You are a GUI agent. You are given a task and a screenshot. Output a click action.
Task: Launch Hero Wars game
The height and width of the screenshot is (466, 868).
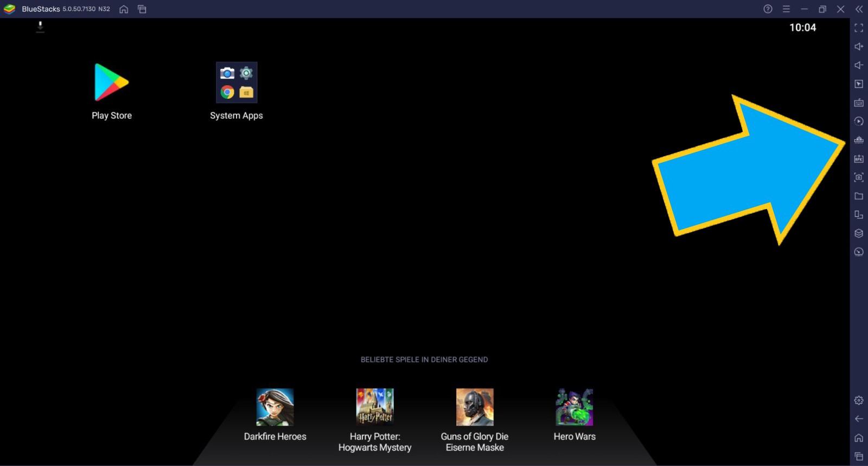click(575, 407)
